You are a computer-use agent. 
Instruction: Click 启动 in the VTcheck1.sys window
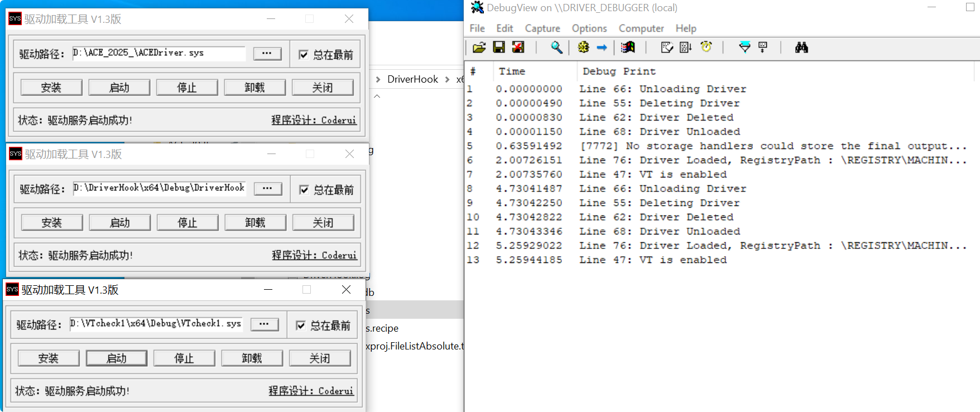[x=117, y=358]
